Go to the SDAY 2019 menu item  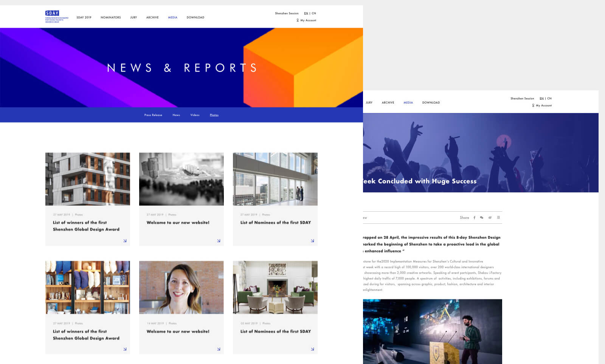(x=84, y=17)
